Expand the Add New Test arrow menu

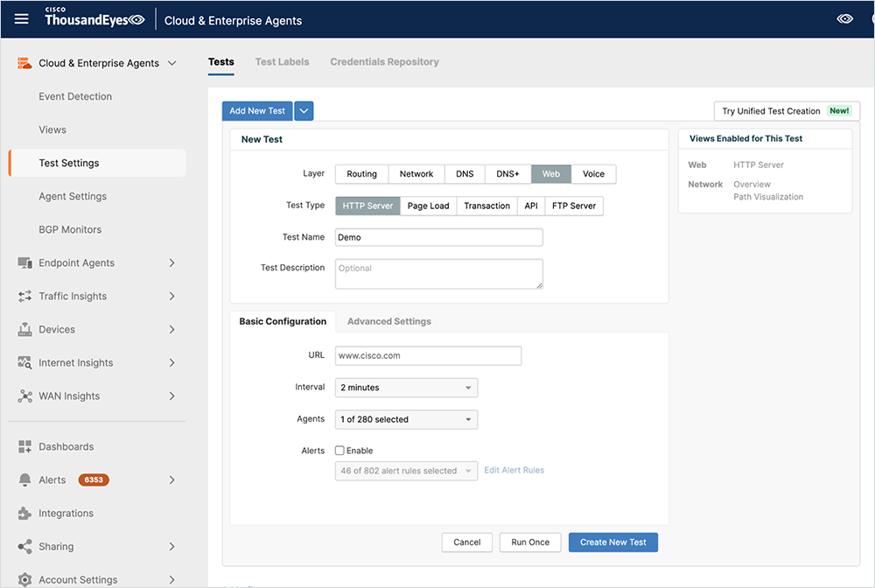tap(304, 111)
